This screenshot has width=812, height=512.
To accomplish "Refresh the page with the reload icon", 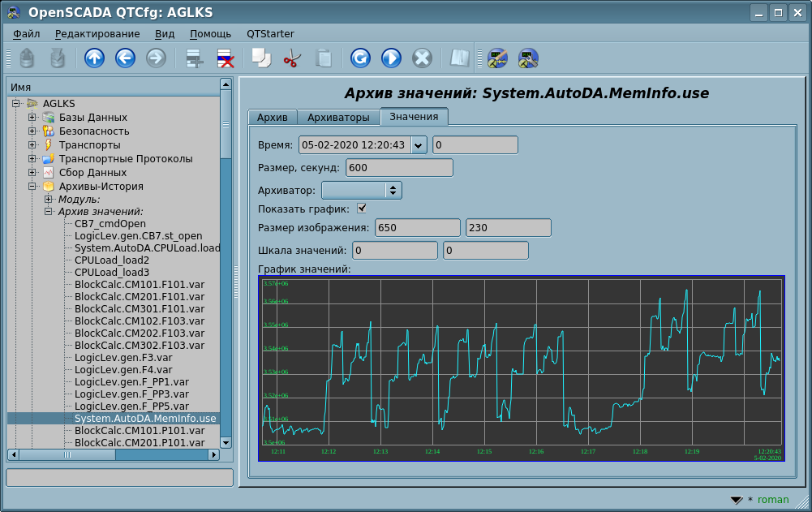I will 360,58.
